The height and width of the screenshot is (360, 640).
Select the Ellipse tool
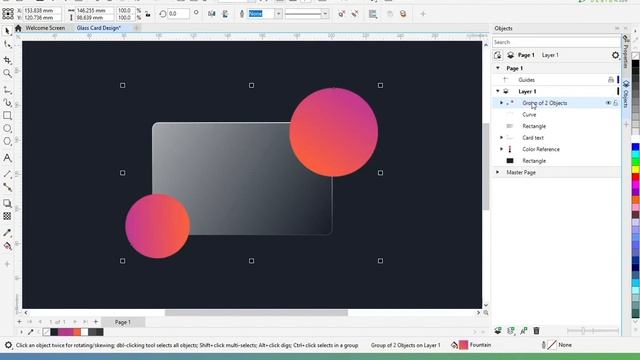(7, 129)
